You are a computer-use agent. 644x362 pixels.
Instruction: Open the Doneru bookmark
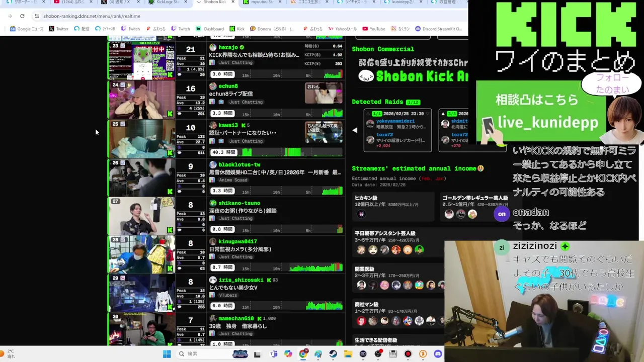click(272, 29)
